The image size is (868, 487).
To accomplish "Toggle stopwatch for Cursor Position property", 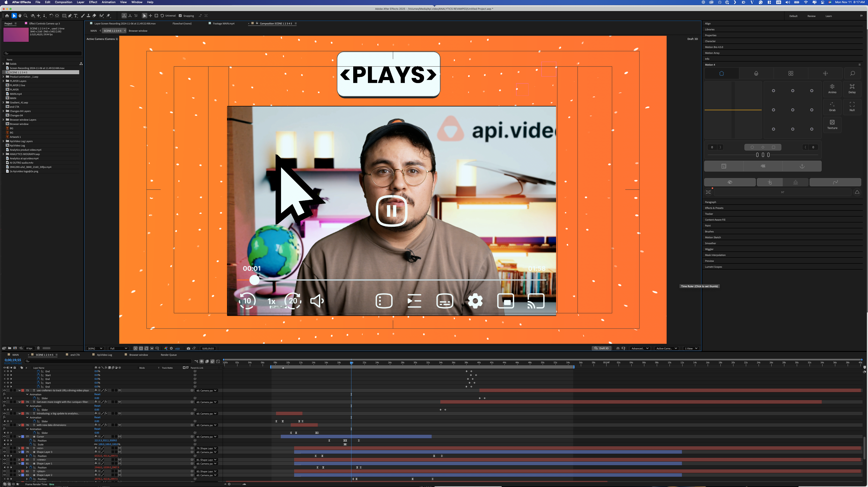I will pos(31,440).
